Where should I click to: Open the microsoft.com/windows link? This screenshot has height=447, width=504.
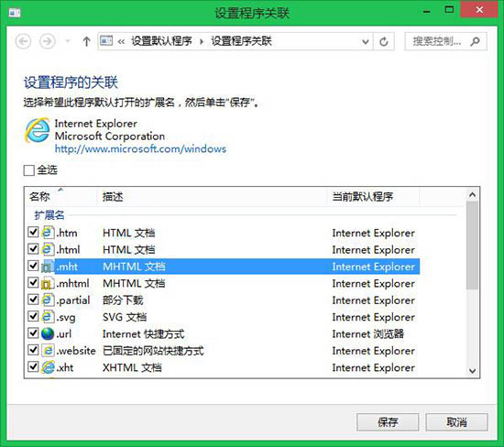pos(140,148)
